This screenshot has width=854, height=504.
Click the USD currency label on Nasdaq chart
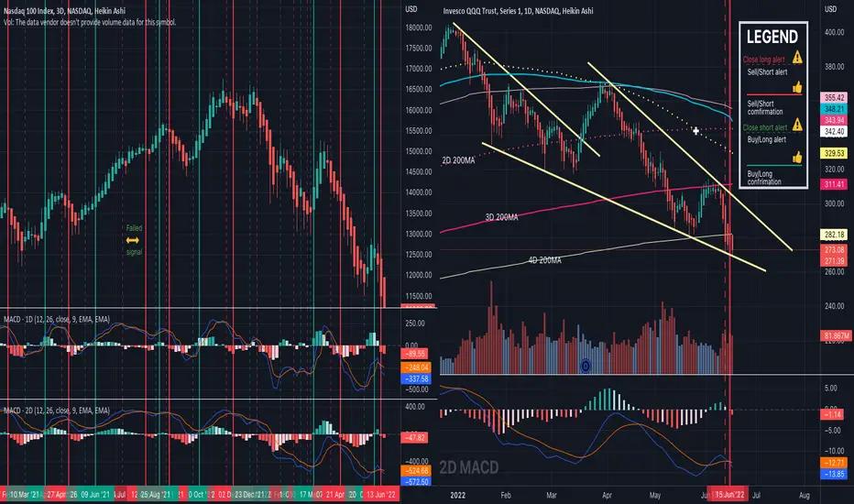411,9
